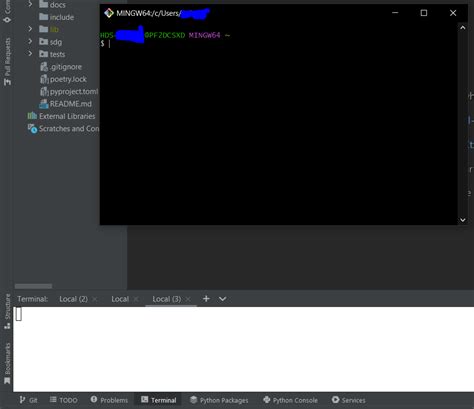Open the Python Console tool window
474x409 pixels.
pyautogui.click(x=290, y=400)
